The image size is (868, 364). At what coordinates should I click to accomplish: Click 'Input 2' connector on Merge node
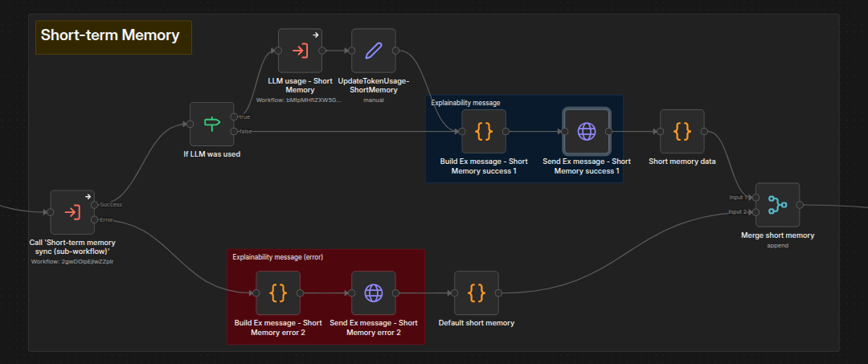pos(751,212)
